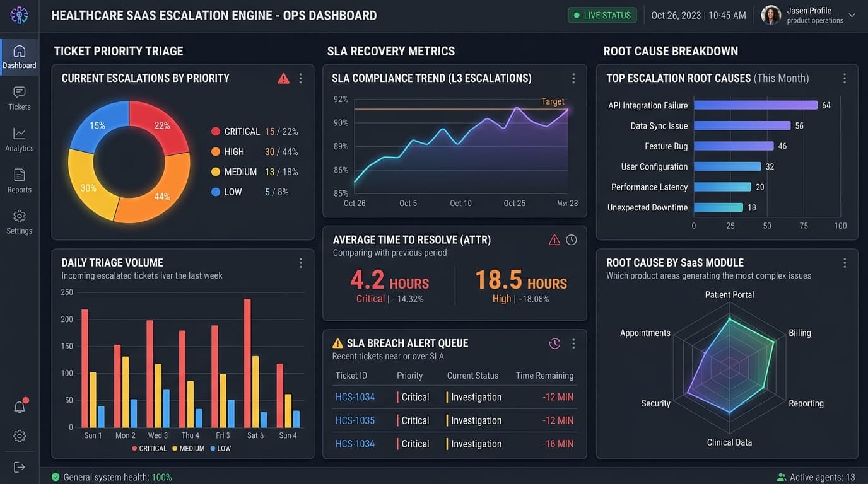The width and height of the screenshot is (868, 484).
Task: Click the red CRITICAL swatch in the donut legend
Action: click(x=216, y=132)
